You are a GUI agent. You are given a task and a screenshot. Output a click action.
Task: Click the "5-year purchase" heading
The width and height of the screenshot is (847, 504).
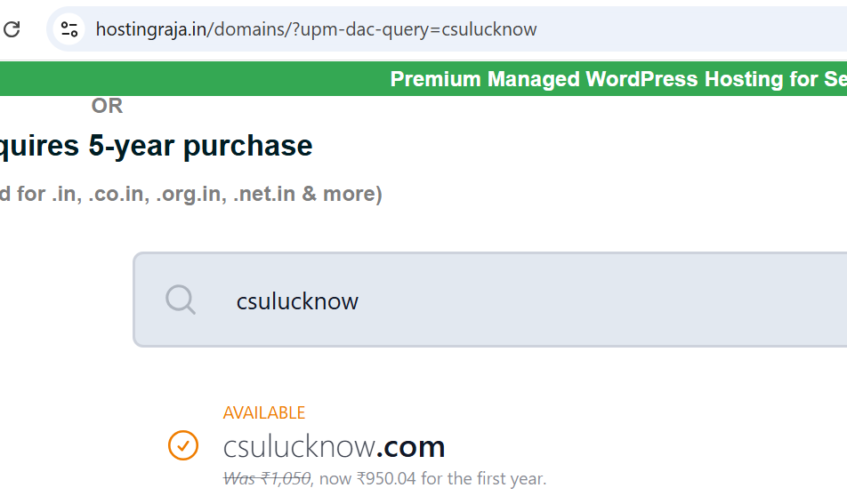pos(200,146)
